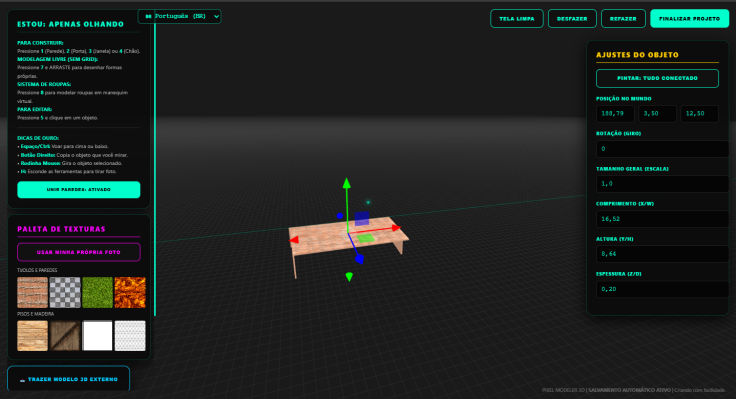Click the Refazer button
Viewport: 736px width, 399px height.
click(623, 19)
